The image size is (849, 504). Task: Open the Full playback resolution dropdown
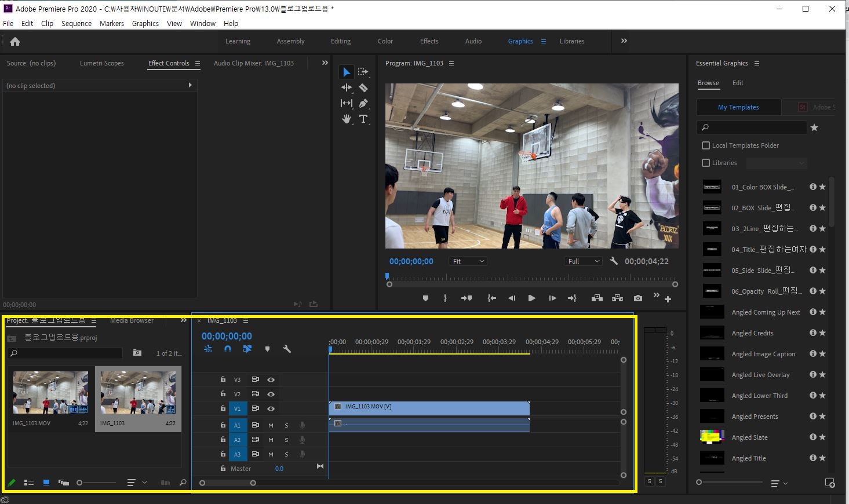coord(584,261)
